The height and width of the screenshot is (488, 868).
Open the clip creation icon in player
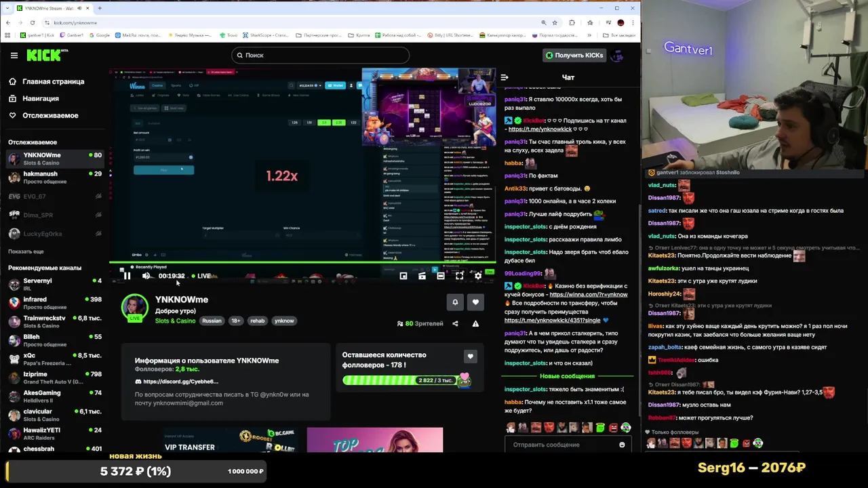coord(422,276)
